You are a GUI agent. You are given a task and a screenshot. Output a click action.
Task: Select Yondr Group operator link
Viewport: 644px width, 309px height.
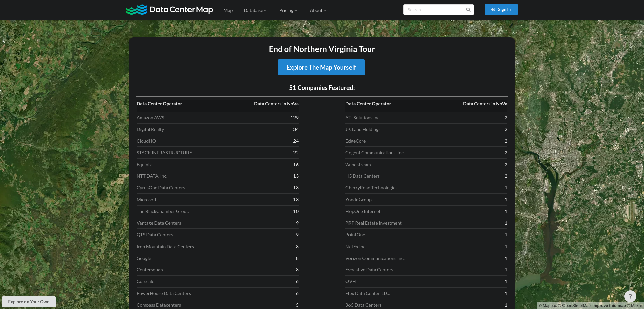(358, 200)
